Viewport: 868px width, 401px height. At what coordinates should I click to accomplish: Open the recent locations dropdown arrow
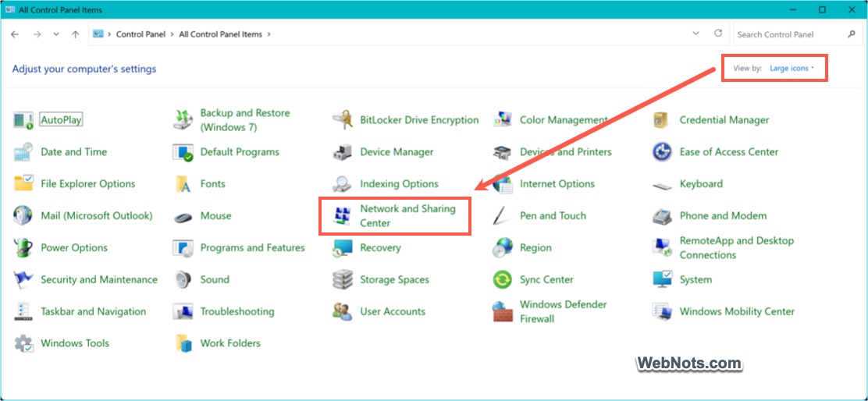pyautogui.click(x=56, y=34)
